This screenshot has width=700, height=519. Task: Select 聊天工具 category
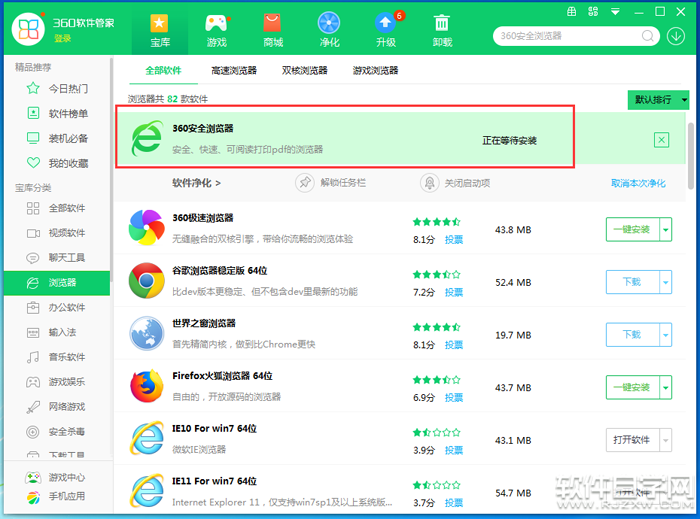pyautogui.click(x=57, y=257)
